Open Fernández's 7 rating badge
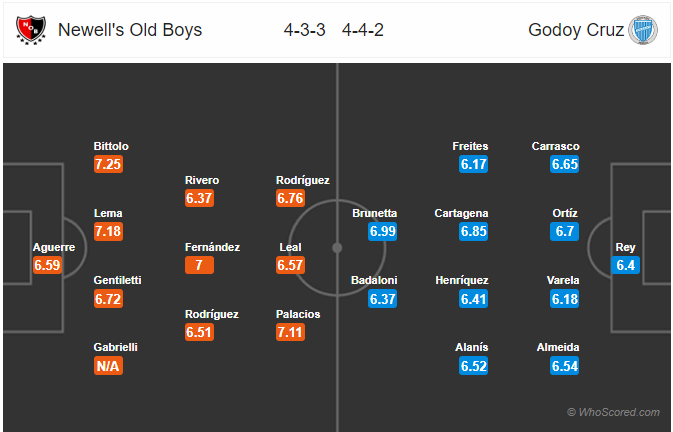 click(x=199, y=265)
